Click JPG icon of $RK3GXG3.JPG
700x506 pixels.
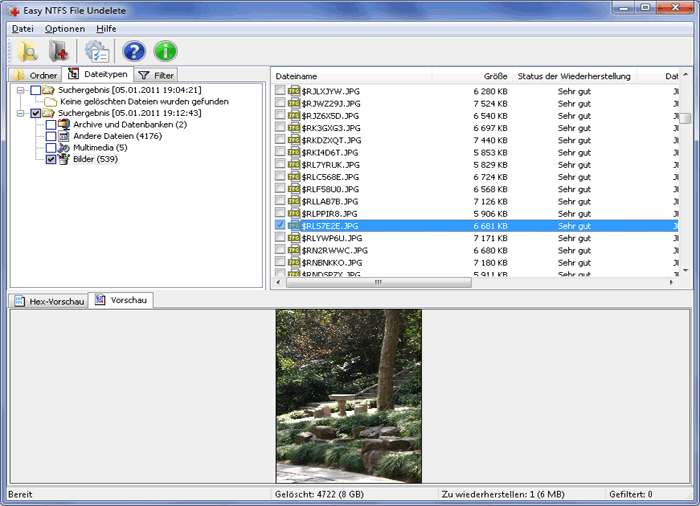pyautogui.click(x=294, y=128)
